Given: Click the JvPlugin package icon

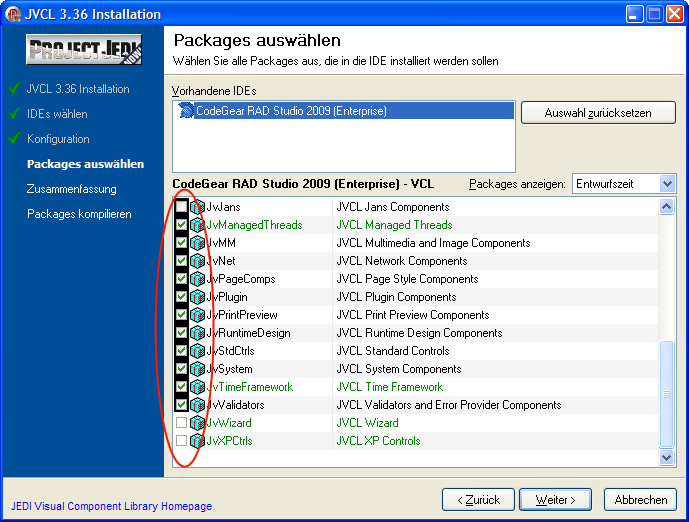Looking at the screenshot, I should (197, 297).
